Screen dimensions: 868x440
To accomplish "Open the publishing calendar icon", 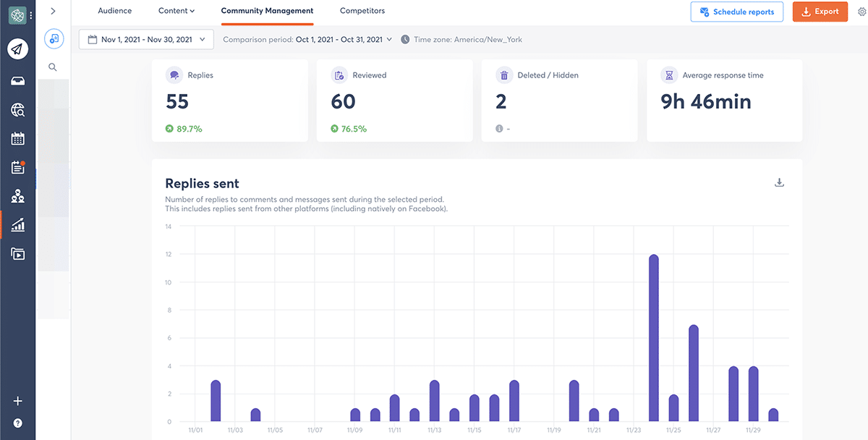I will (17, 139).
